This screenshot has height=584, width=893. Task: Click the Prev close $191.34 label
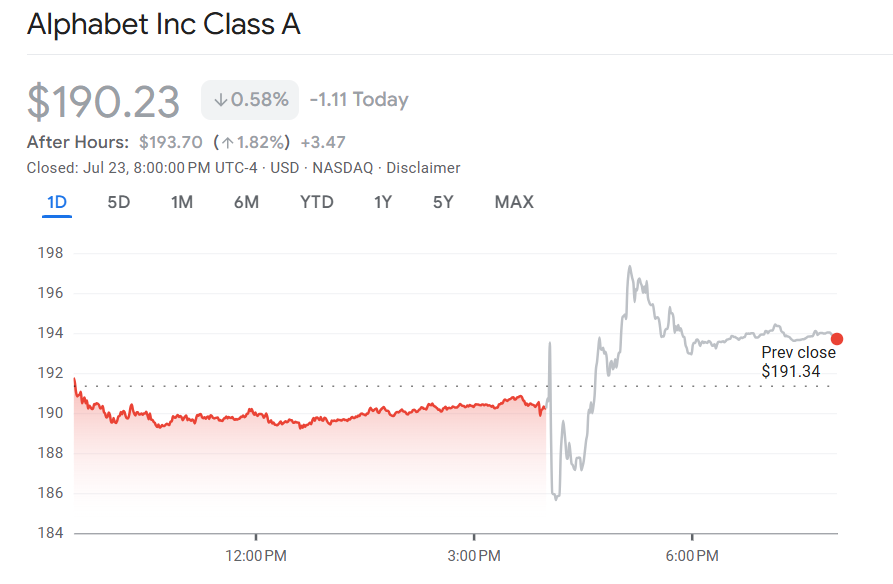coord(798,362)
